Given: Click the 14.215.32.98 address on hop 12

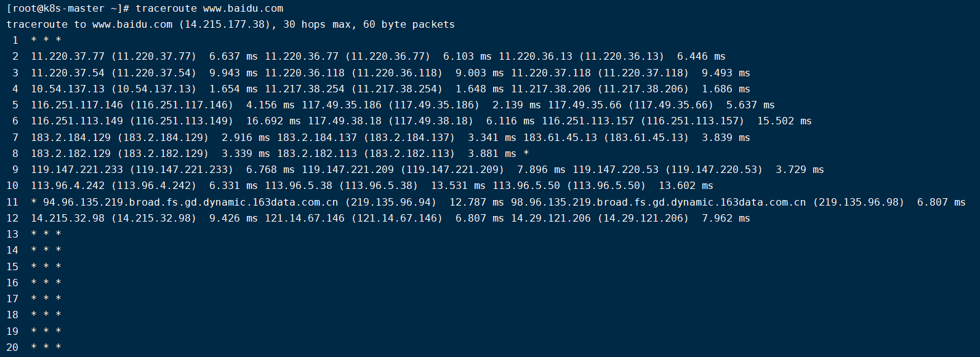Looking at the screenshot, I should pyautogui.click(x=68, y=218).
